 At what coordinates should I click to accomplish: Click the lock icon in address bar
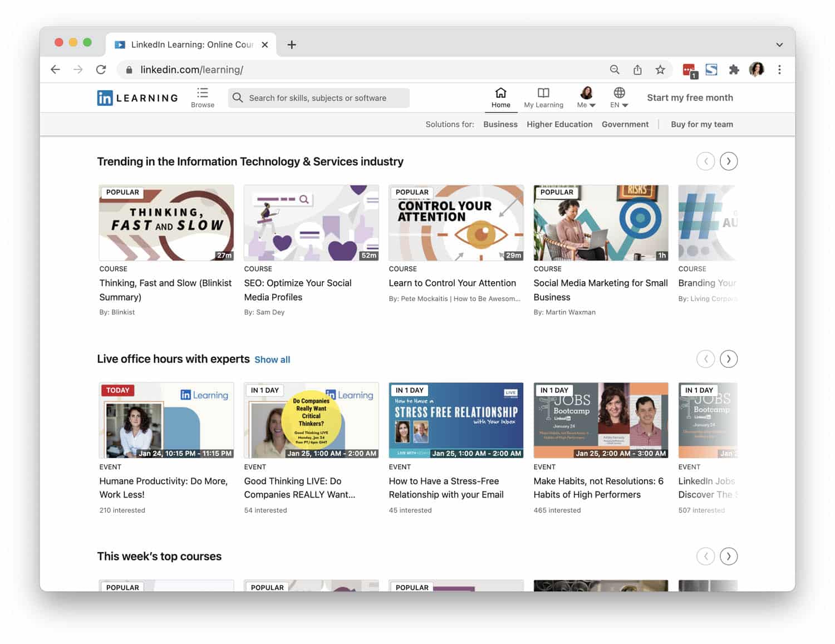pyautogui.click(x=129, y=70)
